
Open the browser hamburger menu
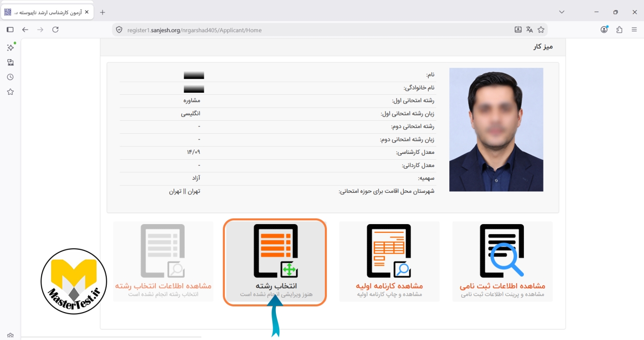tap(634, 30)
